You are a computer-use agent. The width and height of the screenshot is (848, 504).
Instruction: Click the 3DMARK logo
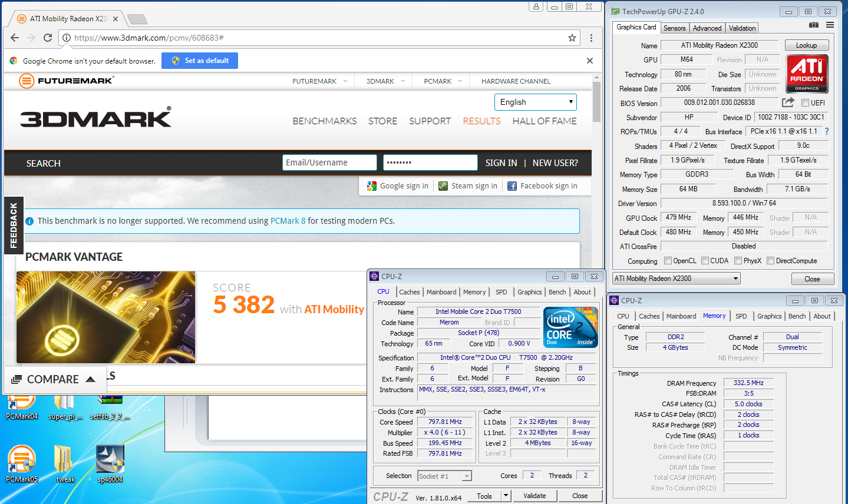click(95, 117)
